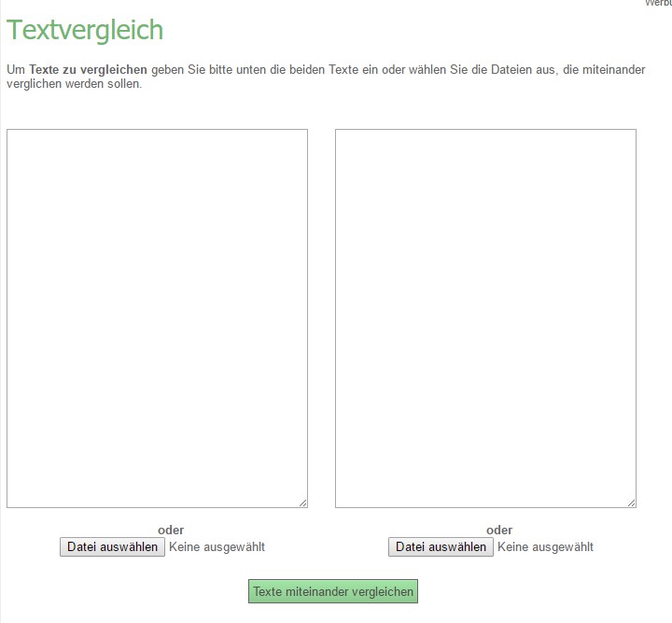This screenshot has width=672, height=623.
Task: Click the 'Textvergleich' page heading
Action: point(85,30)
